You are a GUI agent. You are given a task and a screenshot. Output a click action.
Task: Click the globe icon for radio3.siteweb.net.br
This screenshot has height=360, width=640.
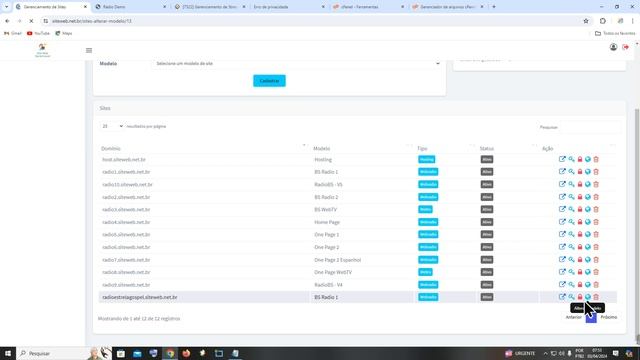pos(588,209)
